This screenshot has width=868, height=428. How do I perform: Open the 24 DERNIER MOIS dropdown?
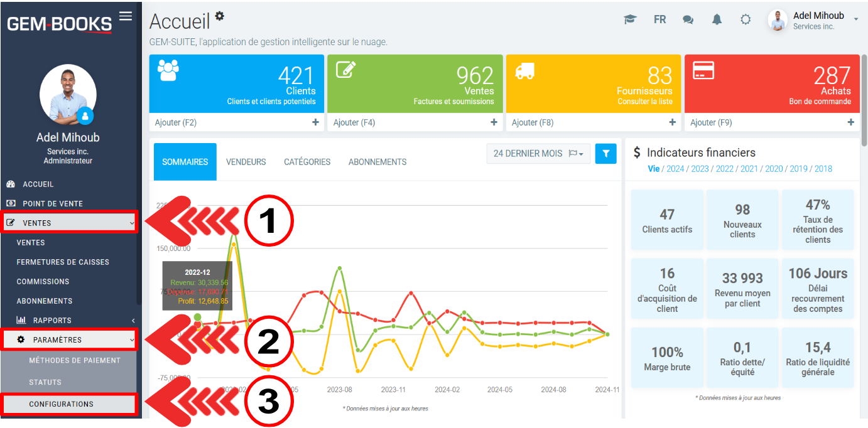(538, 153)
